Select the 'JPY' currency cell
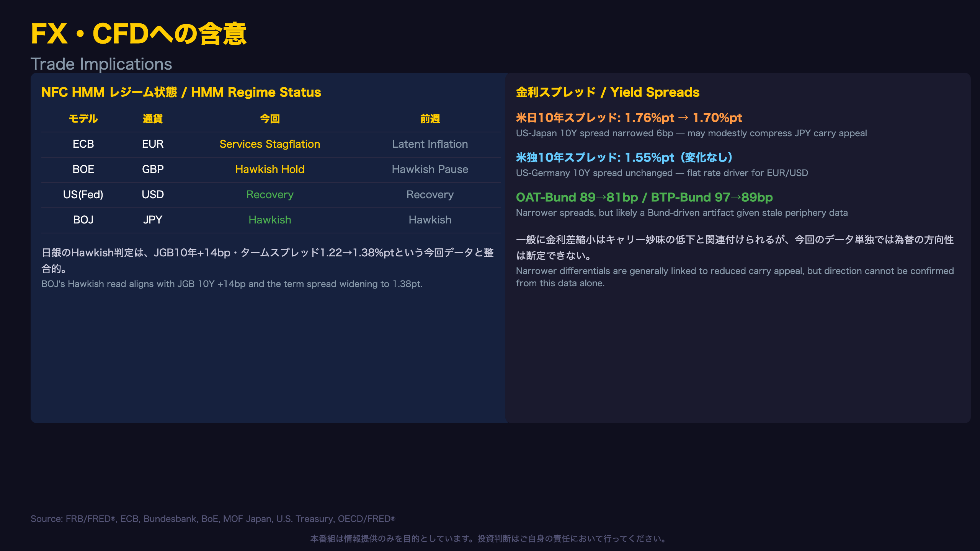 [x=153, y=220]
